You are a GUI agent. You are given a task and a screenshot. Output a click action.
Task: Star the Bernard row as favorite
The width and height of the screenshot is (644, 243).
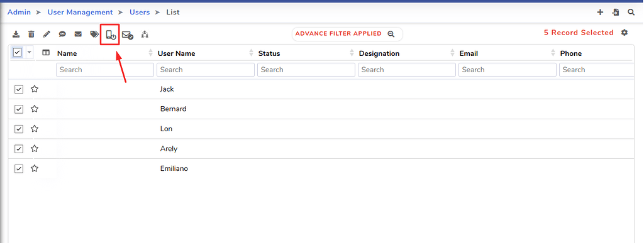pyautogui.click(x=35, y=109)
